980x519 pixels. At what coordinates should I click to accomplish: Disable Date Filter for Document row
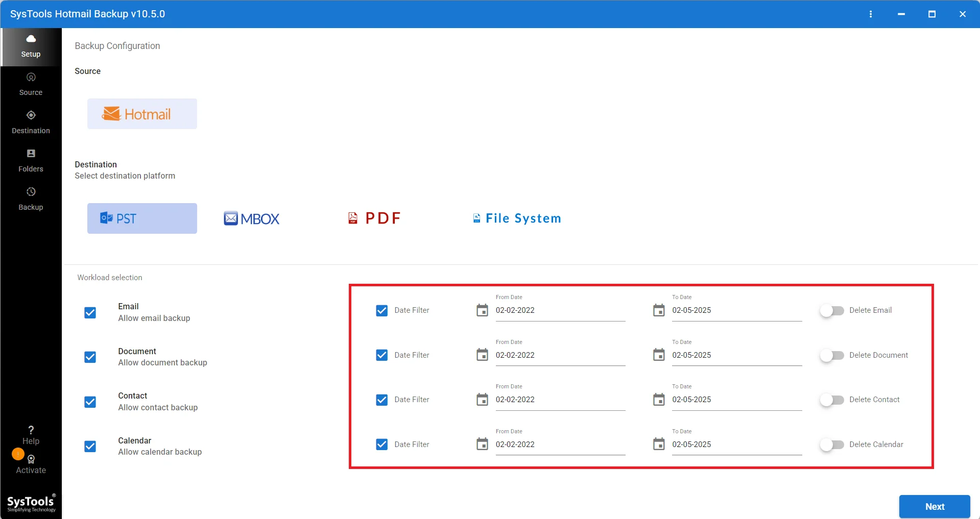381,355
